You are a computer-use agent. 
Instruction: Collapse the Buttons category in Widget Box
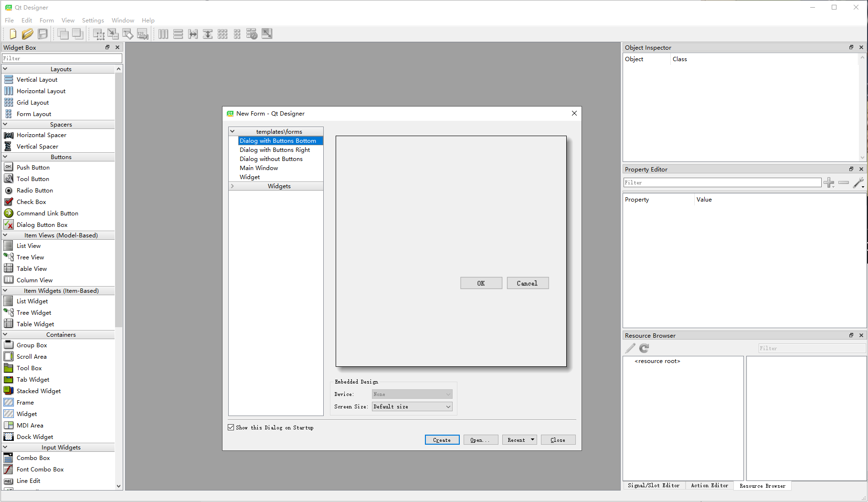point(5,157)
